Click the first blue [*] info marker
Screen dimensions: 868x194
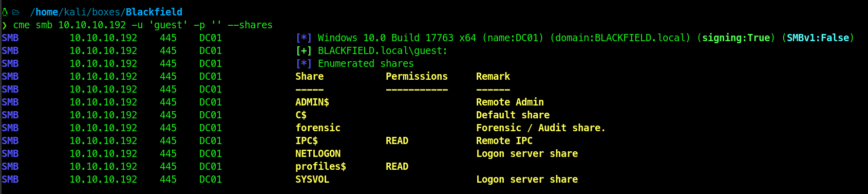pos(304,38)
